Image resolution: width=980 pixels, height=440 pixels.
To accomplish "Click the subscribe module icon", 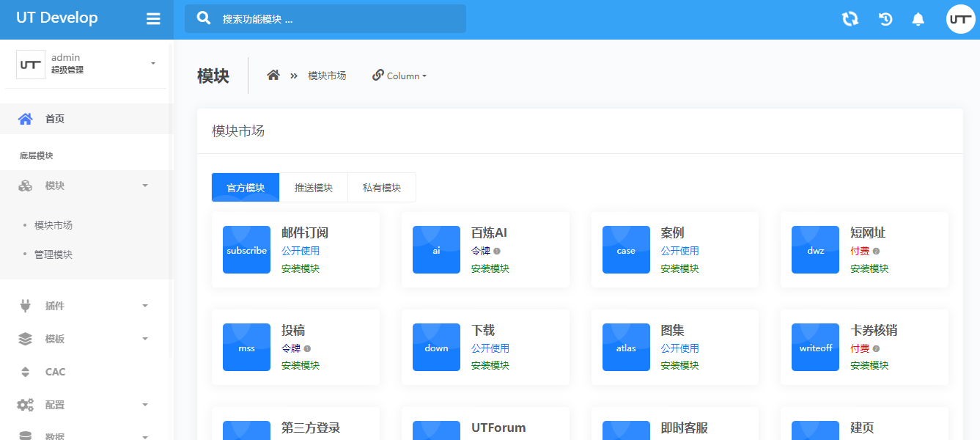I will pos(246,250).
